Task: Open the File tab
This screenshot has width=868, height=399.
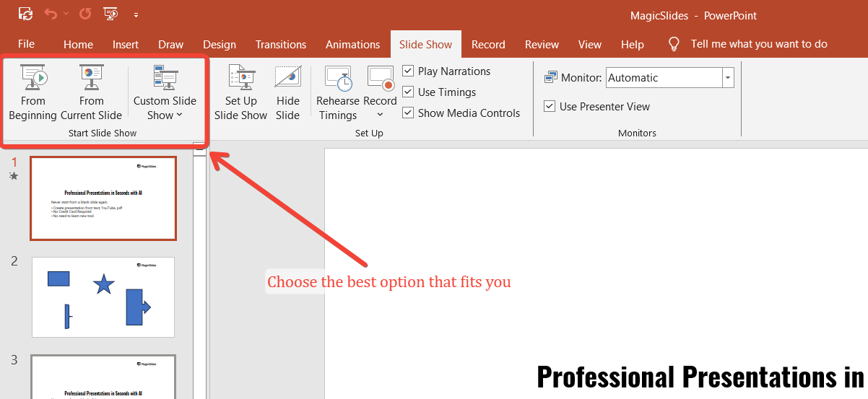Action: [x=26, y=44]
